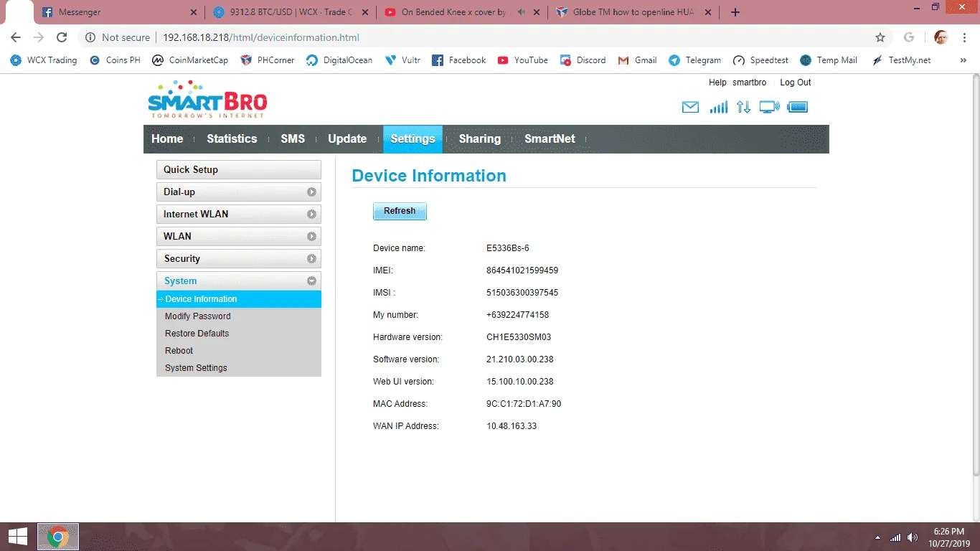Screen dimensions: 980x551
Task: Open Modify Password under System
Action: point(238,316)
